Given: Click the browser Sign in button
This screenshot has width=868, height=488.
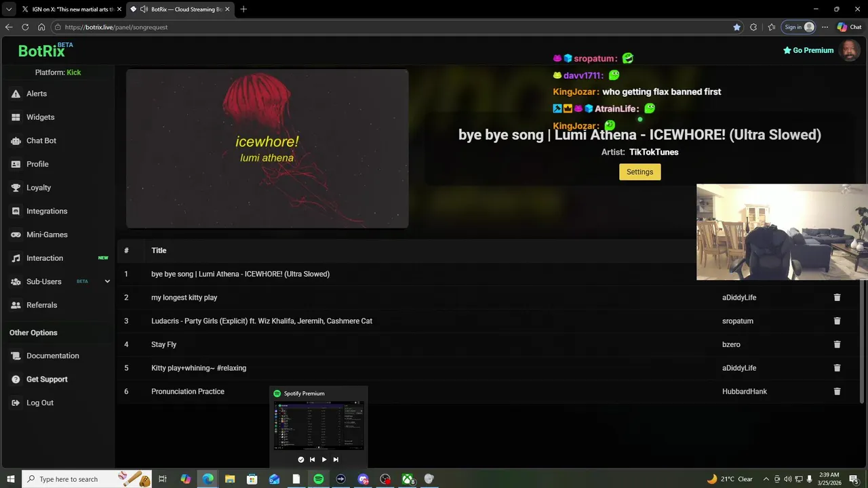Looking at the screenshot, I should click(x=799, y=27).
